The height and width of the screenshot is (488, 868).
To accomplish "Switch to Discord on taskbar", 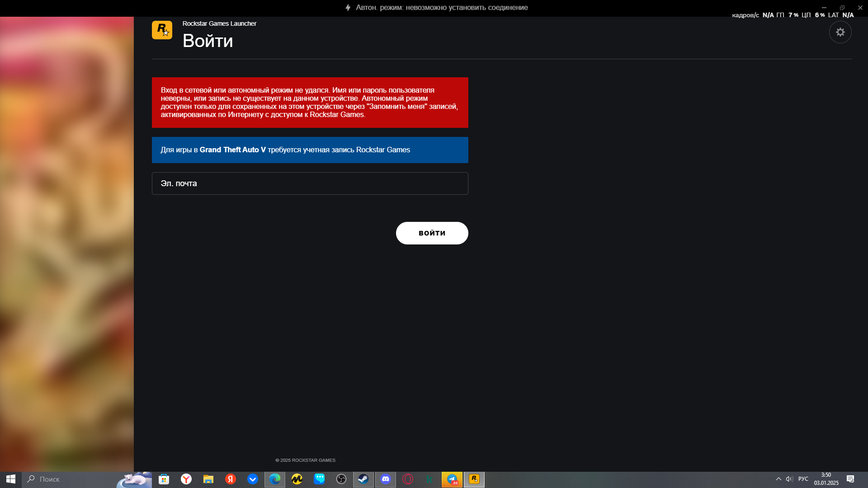I will tap(386, 479).
